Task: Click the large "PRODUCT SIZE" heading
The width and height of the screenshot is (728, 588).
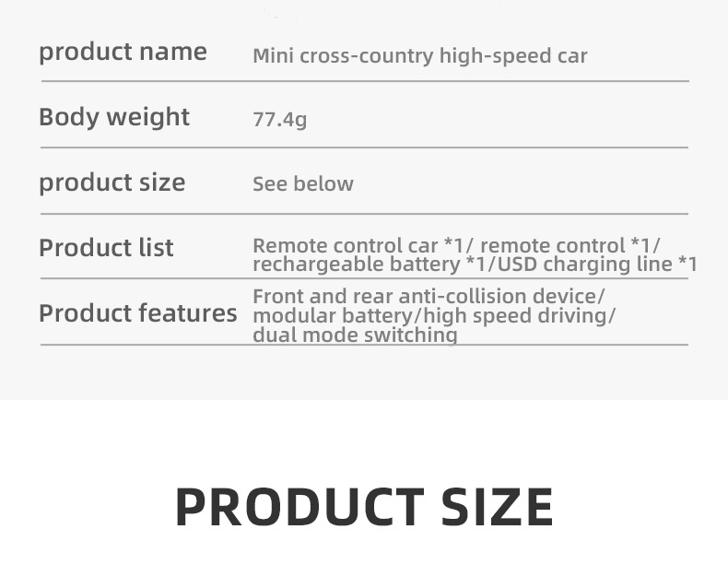Action: tap(364, 506)
